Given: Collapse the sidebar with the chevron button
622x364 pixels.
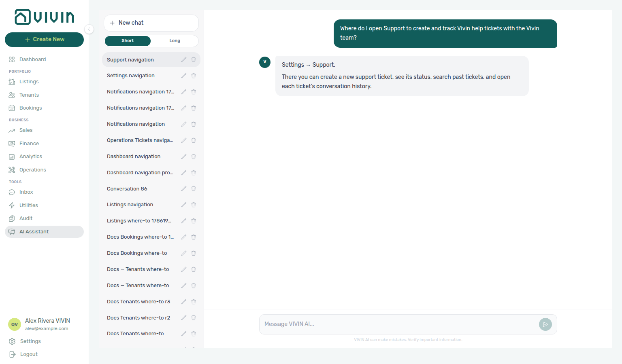Looking at the screenshot, I should point(89,29).
